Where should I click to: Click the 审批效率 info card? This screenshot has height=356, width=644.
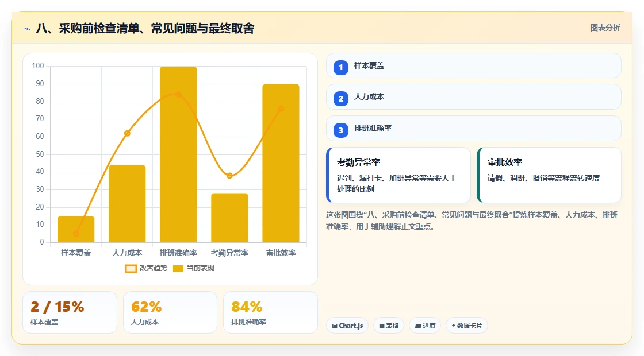549,175
